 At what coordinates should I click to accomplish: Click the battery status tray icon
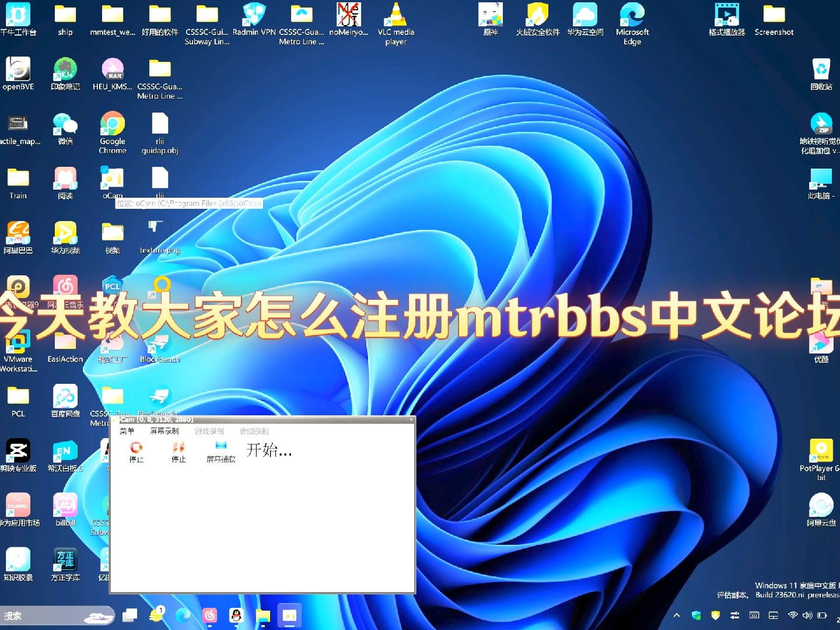[822, 615]
